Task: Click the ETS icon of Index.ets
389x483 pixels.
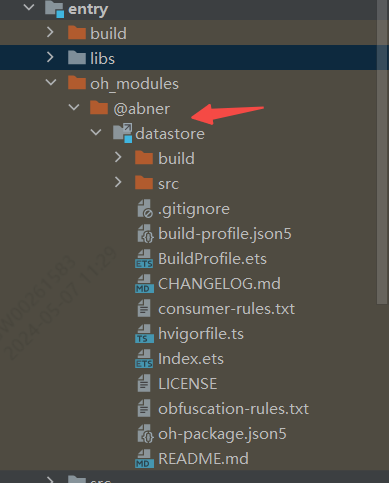Action: (144, 359)
